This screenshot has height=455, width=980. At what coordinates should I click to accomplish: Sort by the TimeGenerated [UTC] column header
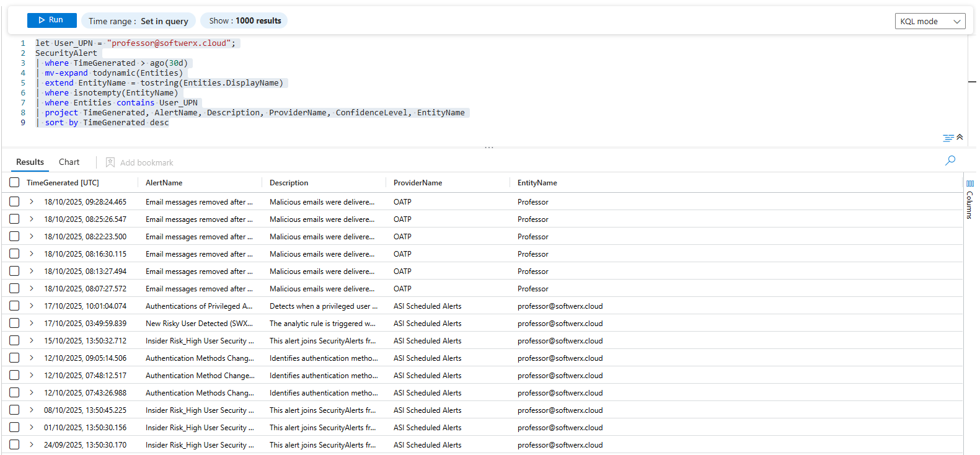[63, 183]
